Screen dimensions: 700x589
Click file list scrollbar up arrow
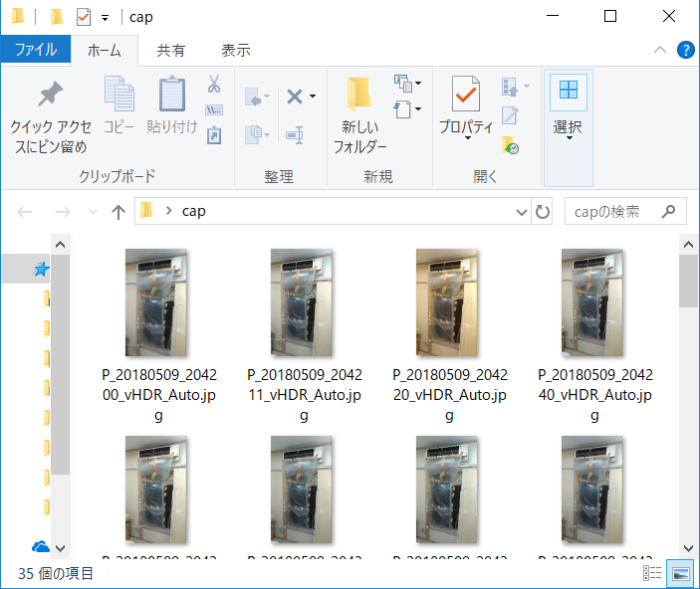tap(688, 245)
